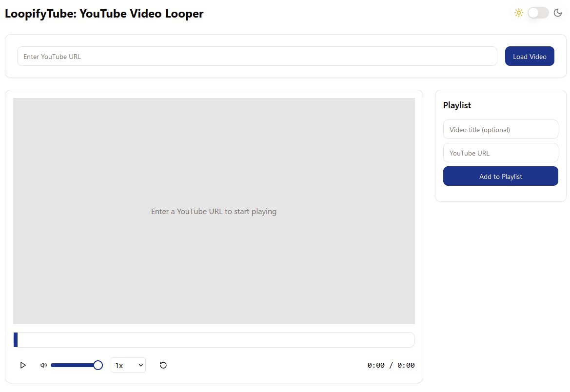Click the video progress bar
The width and height of the screenshot is (570, 392).
click(214, 340)
